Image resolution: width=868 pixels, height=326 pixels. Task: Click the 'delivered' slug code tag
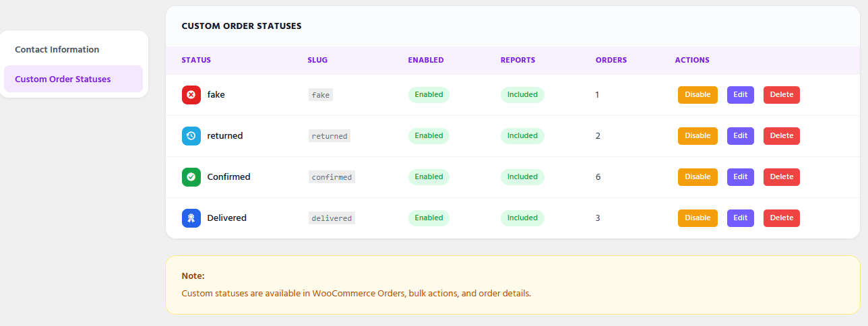click(x=332, y=218)
